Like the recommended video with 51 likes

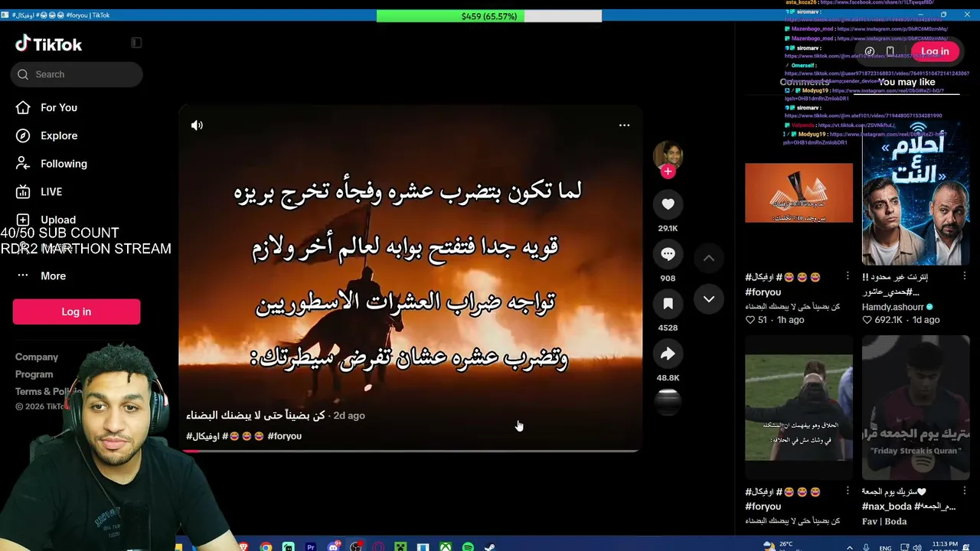pyautogui.click(x=750, y=320)
